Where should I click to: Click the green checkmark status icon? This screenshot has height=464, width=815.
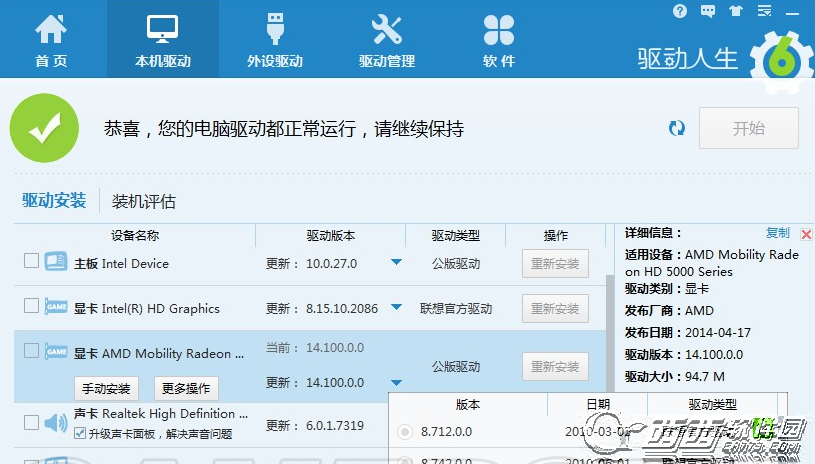click(44, 128)
